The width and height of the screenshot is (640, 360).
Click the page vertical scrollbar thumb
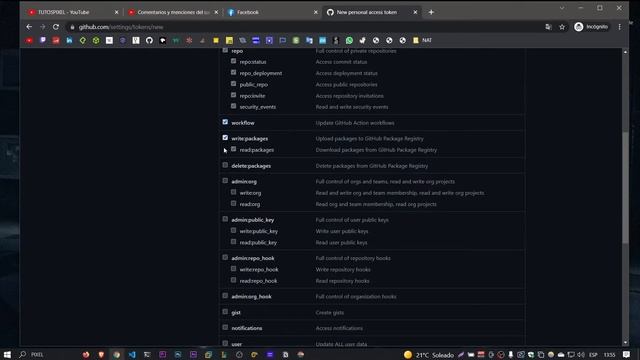625,188
